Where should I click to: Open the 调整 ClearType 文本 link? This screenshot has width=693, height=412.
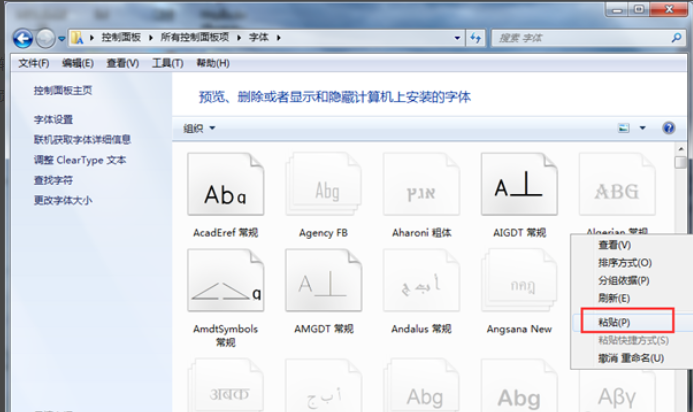[80, 160]
